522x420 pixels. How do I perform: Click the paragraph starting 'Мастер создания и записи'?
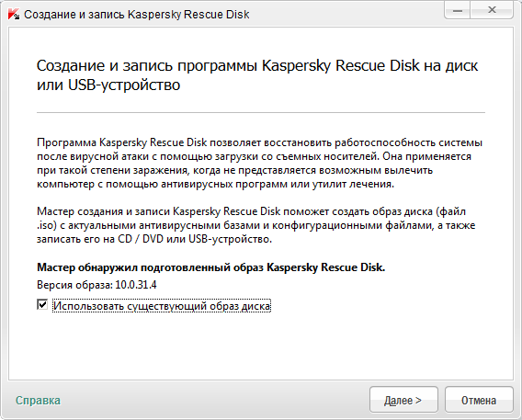(x=256, y=225)
